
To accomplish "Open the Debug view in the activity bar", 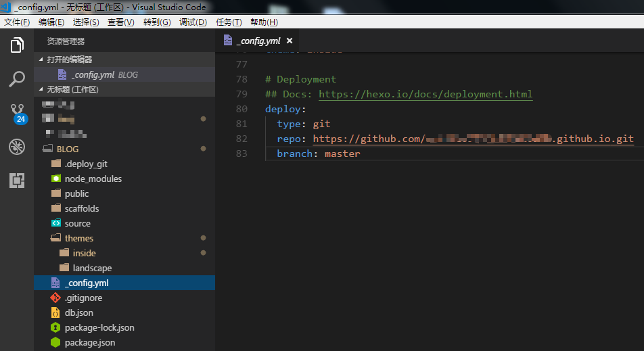I will point(17,147).
